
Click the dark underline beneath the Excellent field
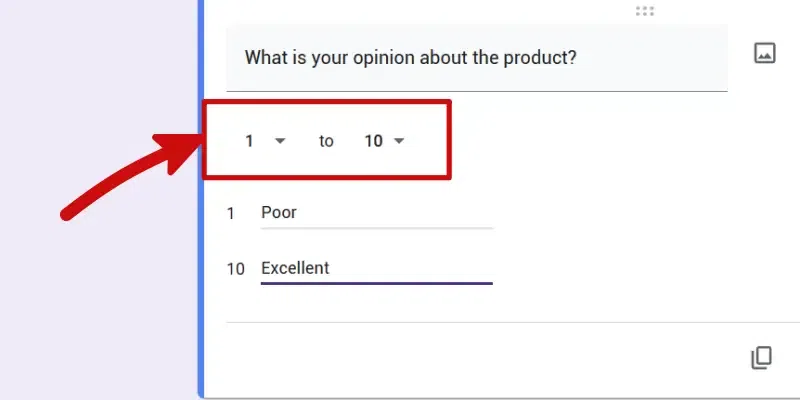tap(377, 283)
